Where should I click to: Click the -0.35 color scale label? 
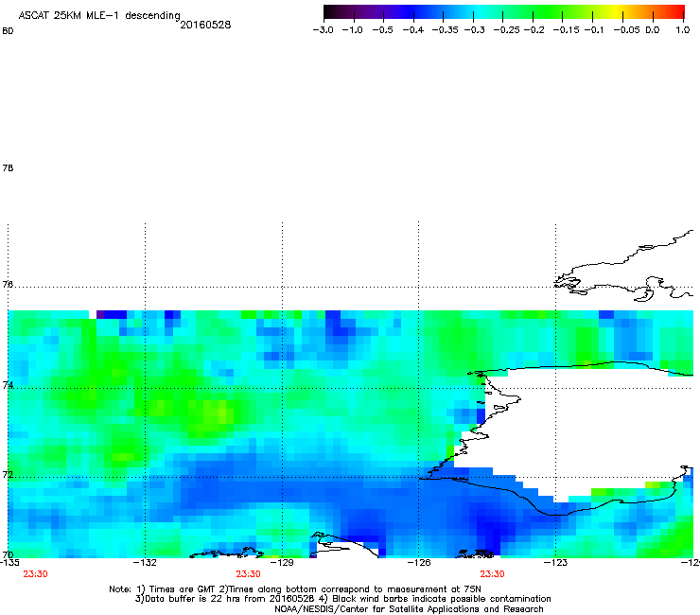pyautogui.click(x=446, y=30)
